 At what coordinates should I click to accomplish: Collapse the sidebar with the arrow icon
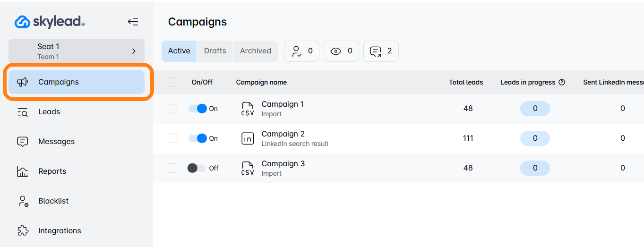(133, 22)
